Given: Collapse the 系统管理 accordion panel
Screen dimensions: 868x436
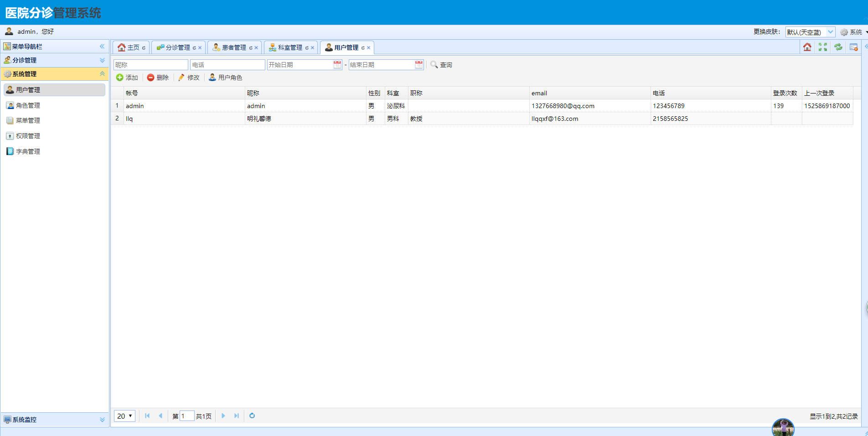Looking at the screenshot, I should pos(102,74).
